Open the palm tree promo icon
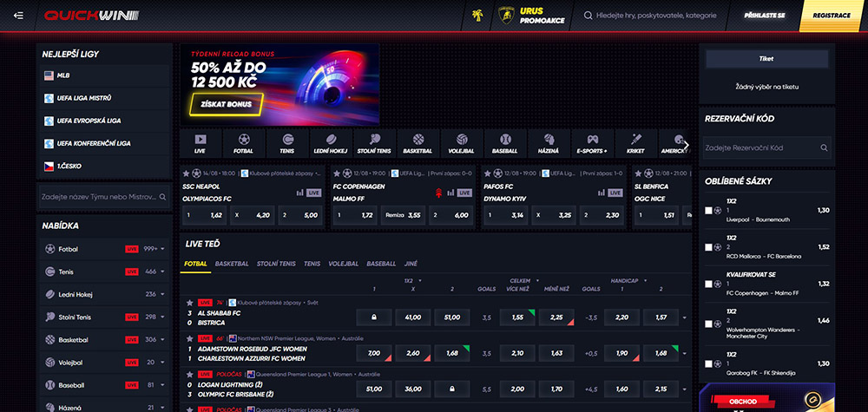This screenshot has height=412, width=868. [x=477, y=16]
